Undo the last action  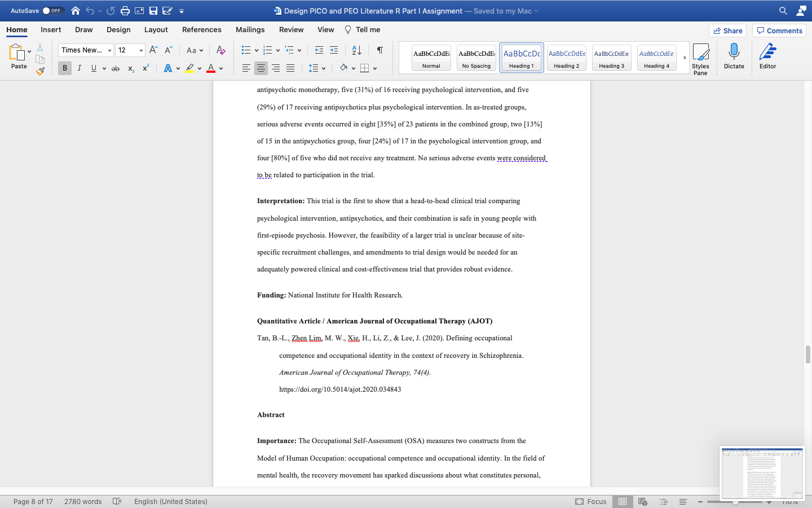[90, 11]
